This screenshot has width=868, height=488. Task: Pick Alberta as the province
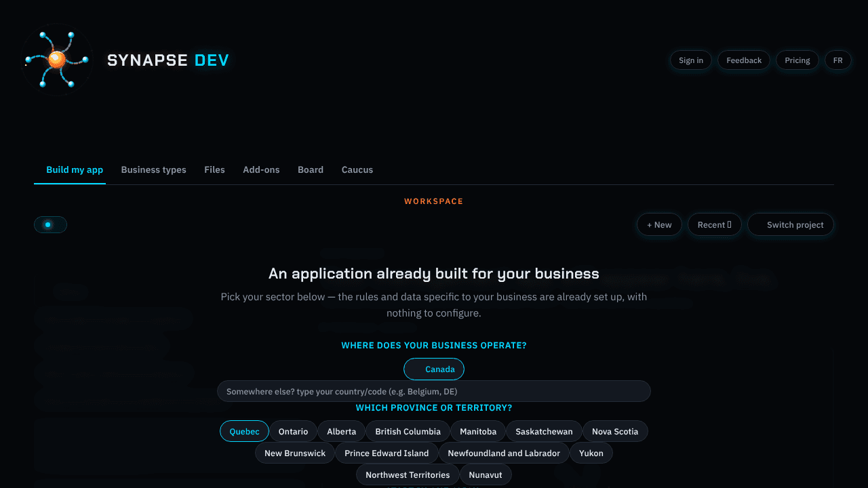tap(341, 432)
